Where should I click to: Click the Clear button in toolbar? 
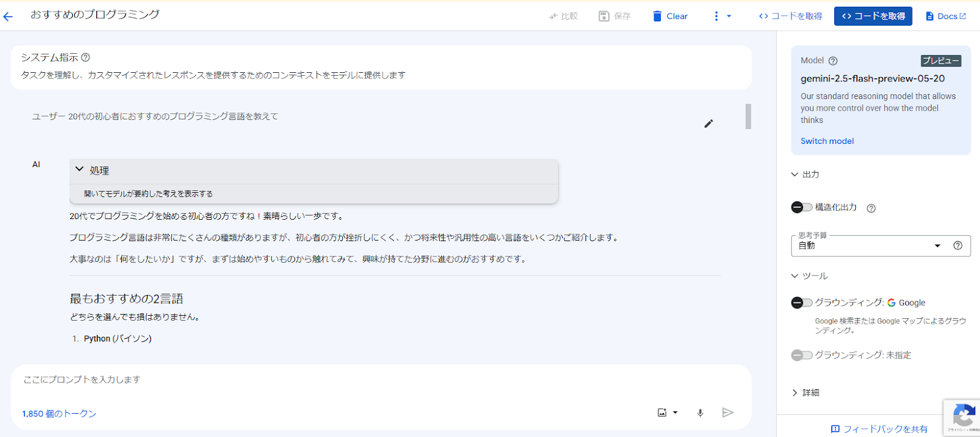coord(670,17)
